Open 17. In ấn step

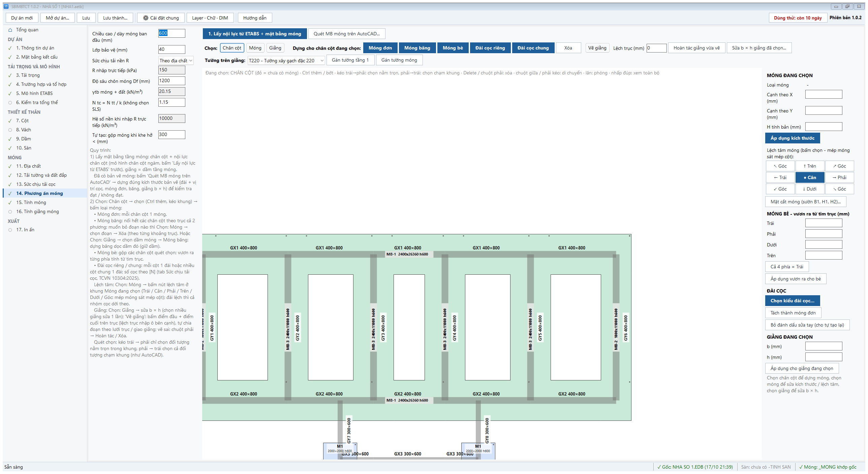click(45, 230)
